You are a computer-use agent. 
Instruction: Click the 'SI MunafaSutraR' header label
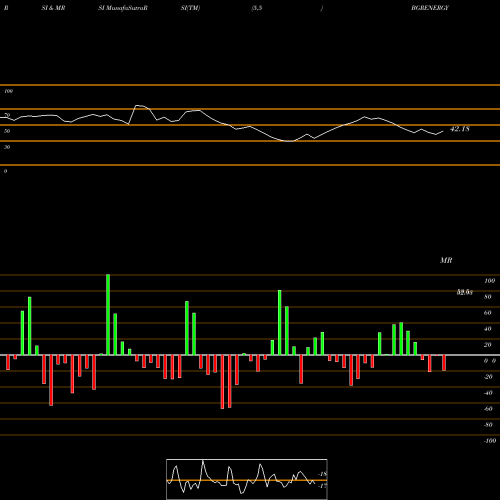[123, 8]
